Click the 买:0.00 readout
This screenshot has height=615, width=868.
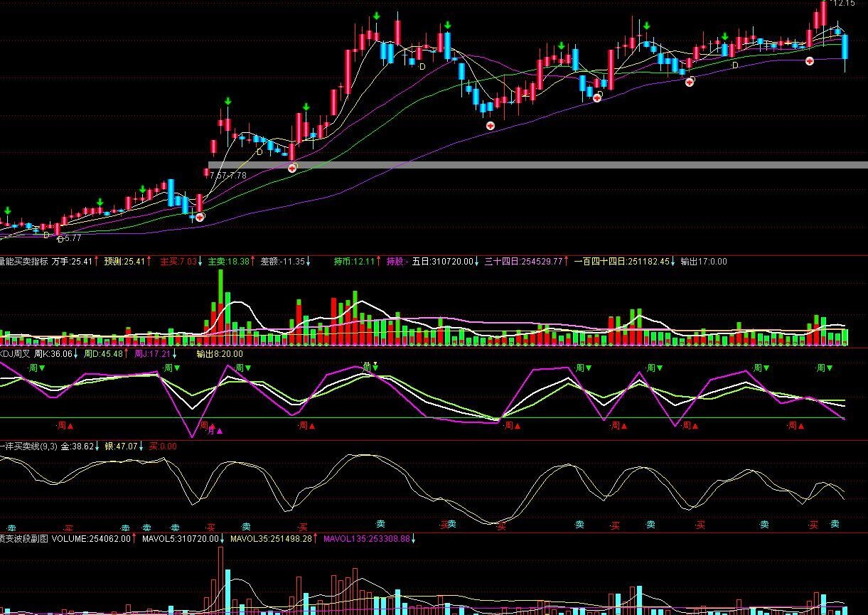(x=163, y=446)
